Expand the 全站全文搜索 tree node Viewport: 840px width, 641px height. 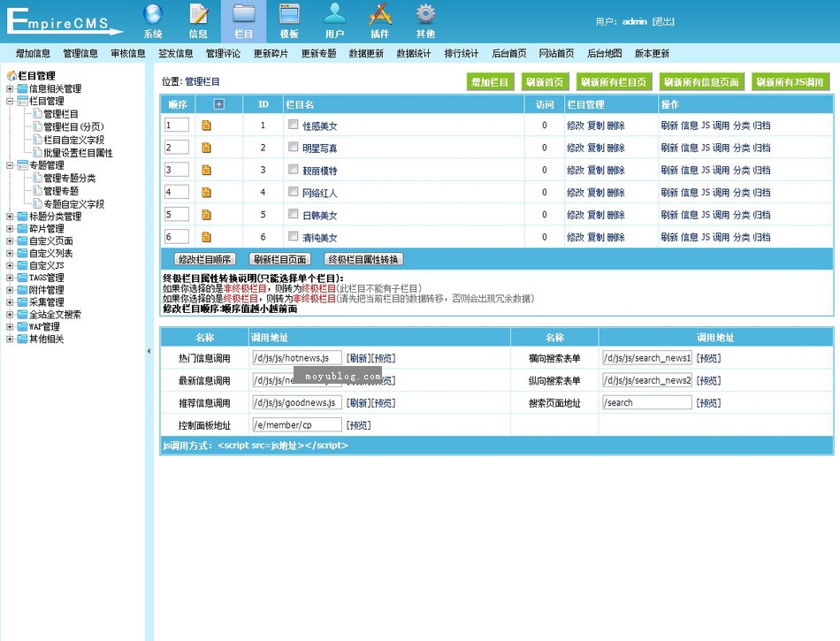pyautogui.click(x=10, y=315)
